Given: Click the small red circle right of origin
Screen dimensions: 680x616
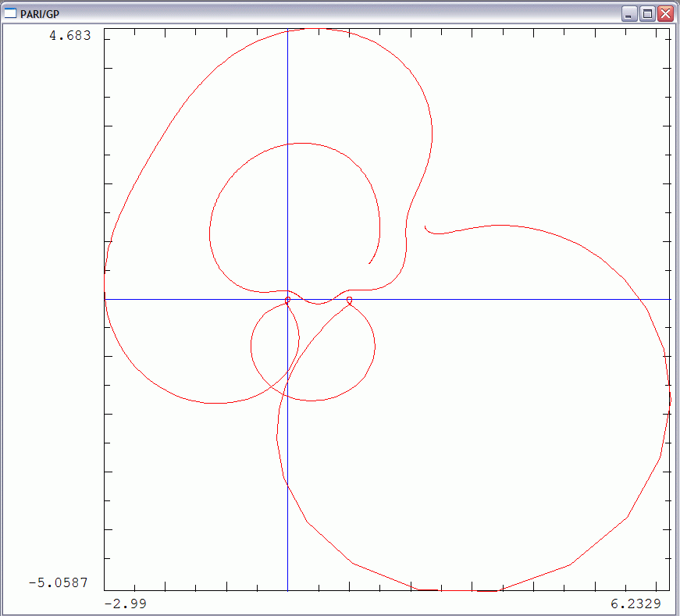Looking at the screenshot, I should [349, 300].
